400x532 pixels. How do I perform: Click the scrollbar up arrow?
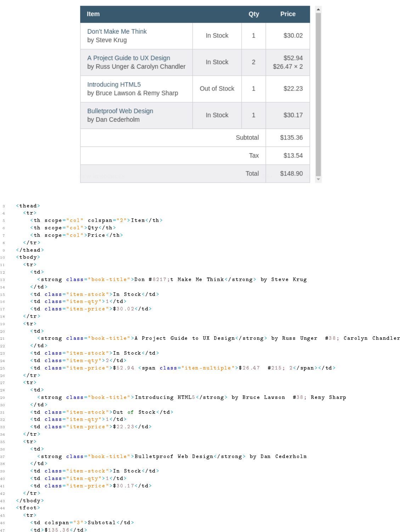tap(318, 9)
